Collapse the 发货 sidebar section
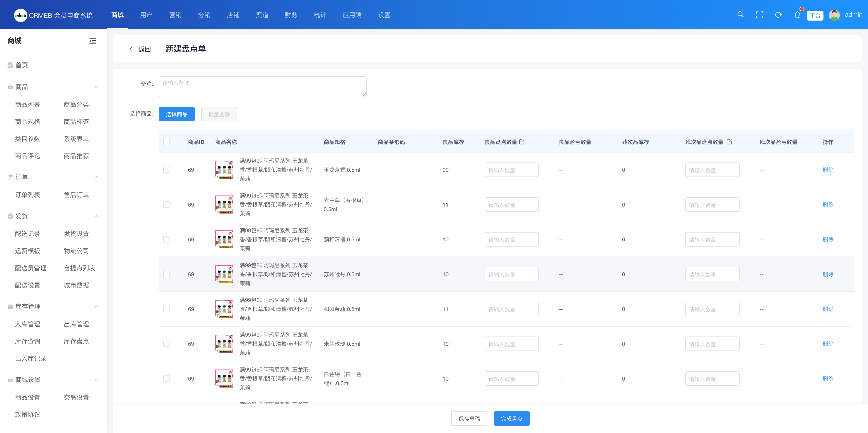The height and width of the screenshot is (433, 868). tap(96, 216)
